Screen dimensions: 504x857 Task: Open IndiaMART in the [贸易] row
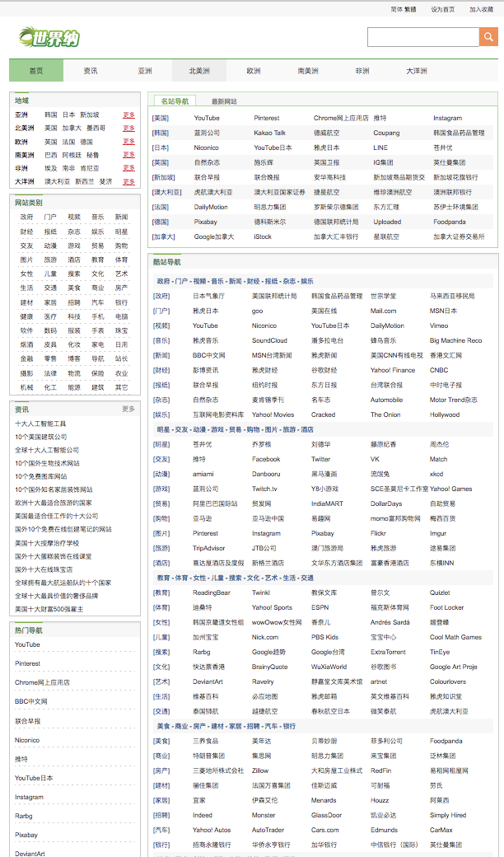point(327,503)
